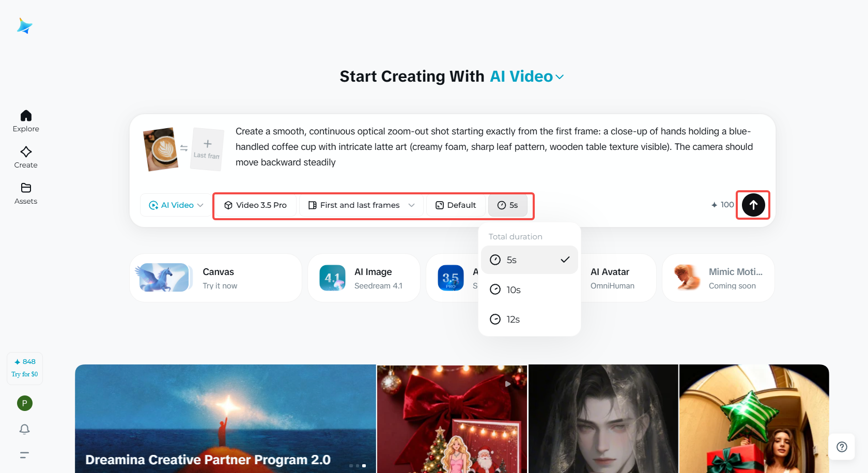Open First and last frames dropdown

click(362, 205)
